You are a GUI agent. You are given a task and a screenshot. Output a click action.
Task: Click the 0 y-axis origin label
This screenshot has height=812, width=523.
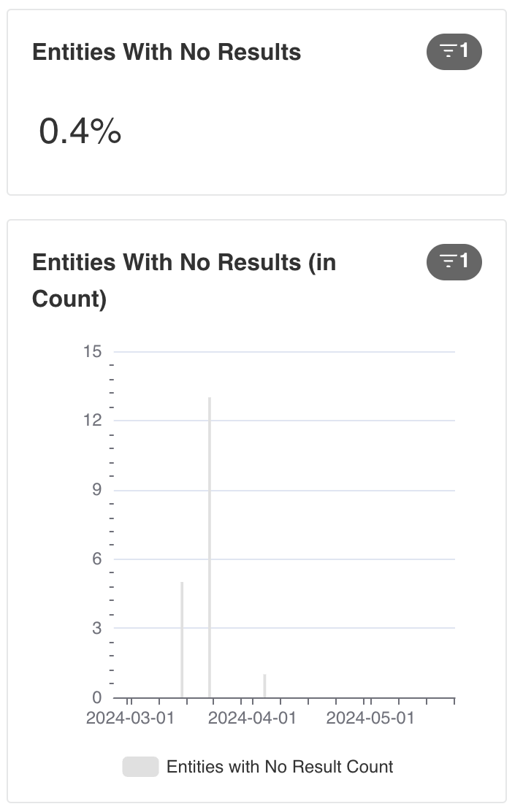tap(97, 697)
